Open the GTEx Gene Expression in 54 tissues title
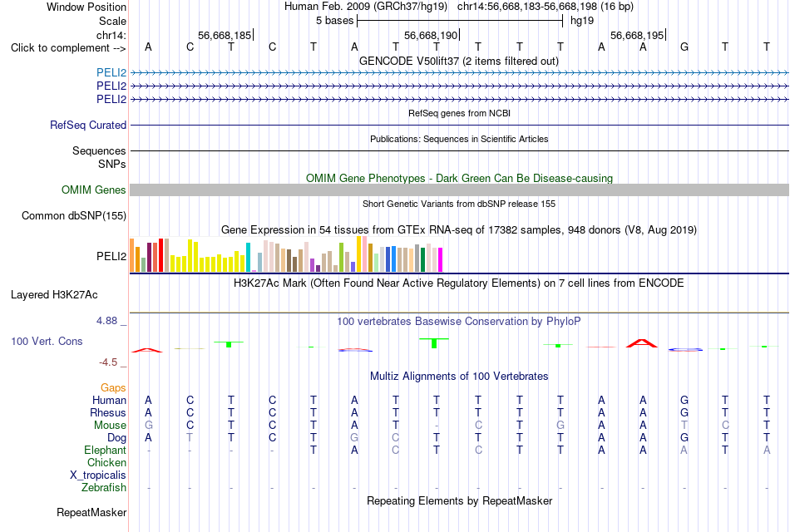790x532 pixels. pos(459,230)
